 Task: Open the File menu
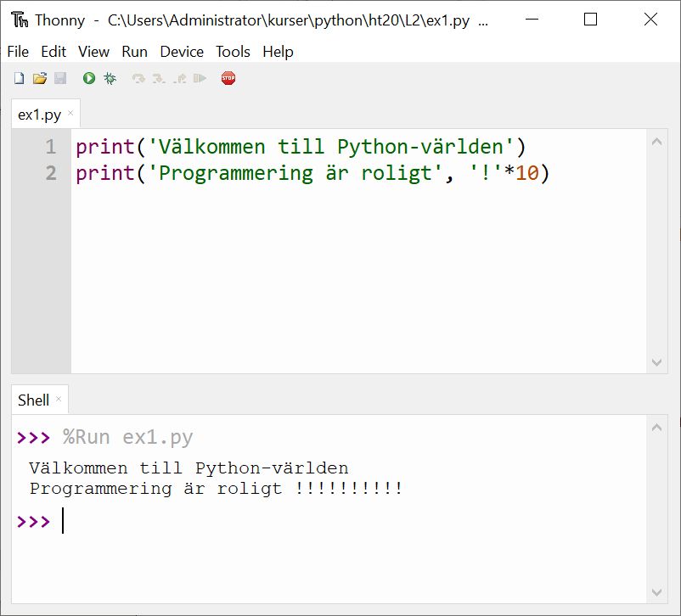pos(18,52)
